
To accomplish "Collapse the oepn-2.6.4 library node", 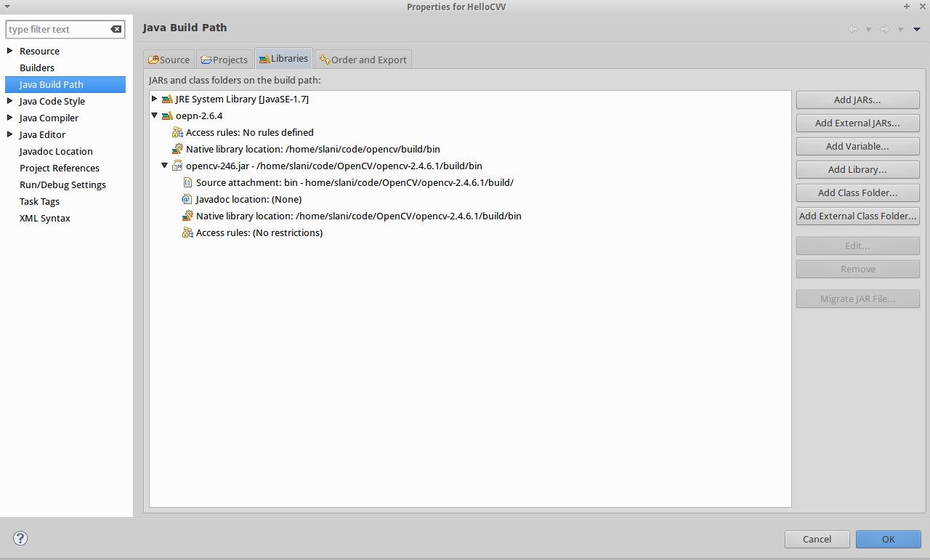I will click(x=154, y=115).
